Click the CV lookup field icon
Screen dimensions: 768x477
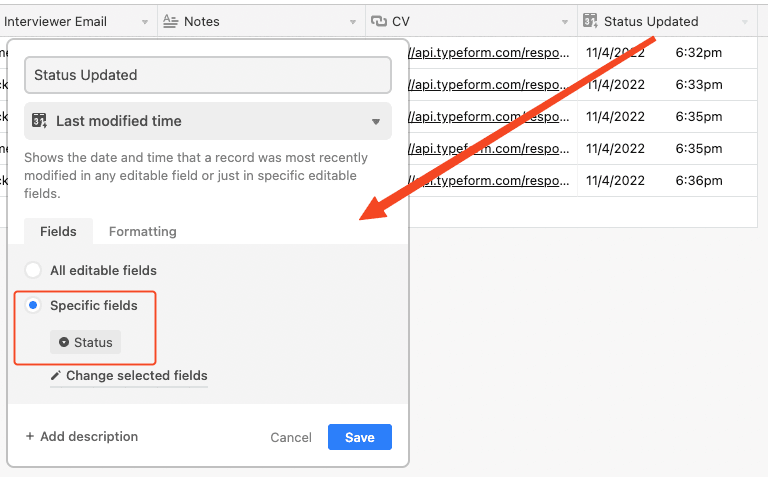379,21
